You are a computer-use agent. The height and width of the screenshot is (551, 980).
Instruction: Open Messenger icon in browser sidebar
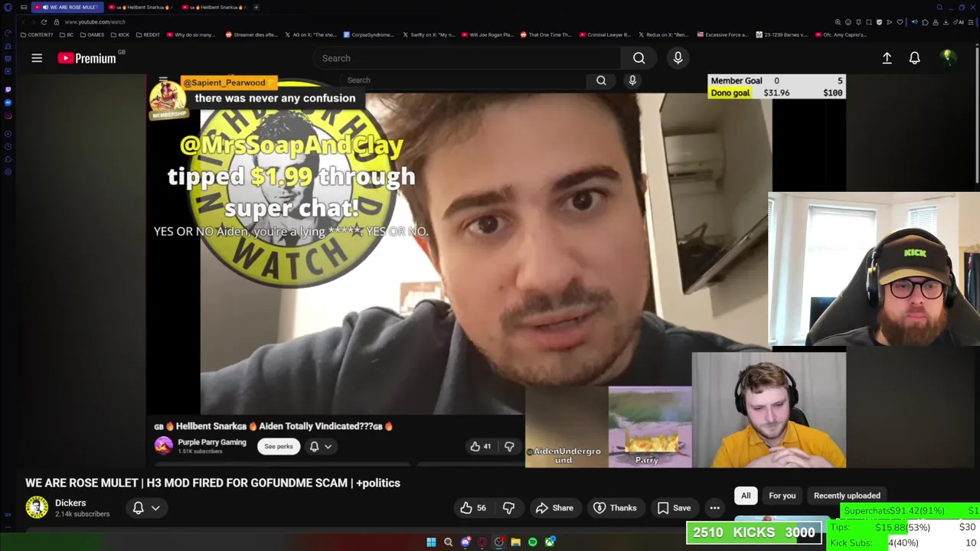8,103
